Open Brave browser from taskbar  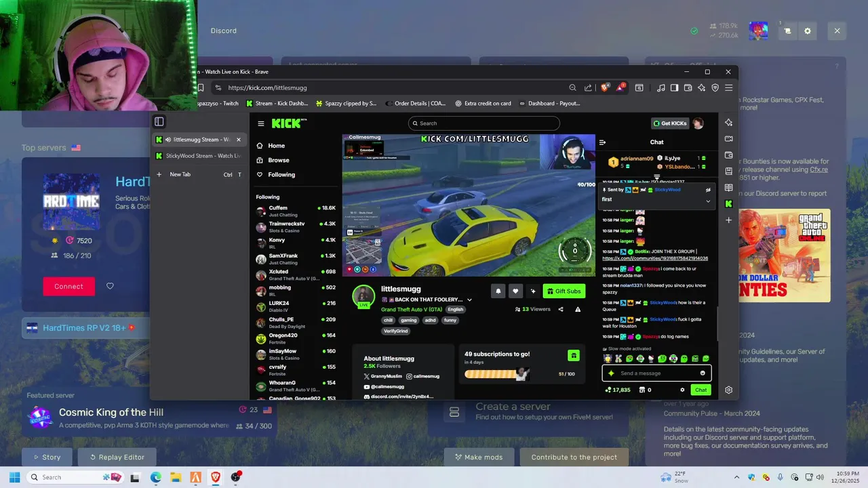[216, 477]
